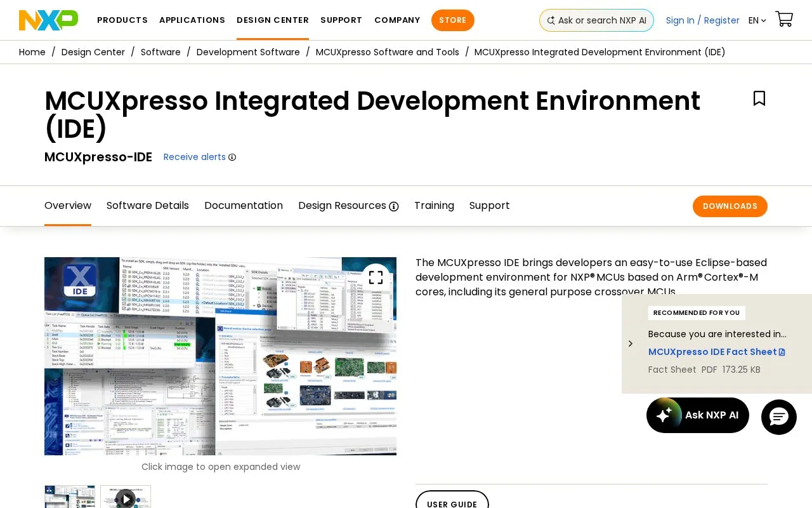Switch to Training tab

tap(434, 206)
